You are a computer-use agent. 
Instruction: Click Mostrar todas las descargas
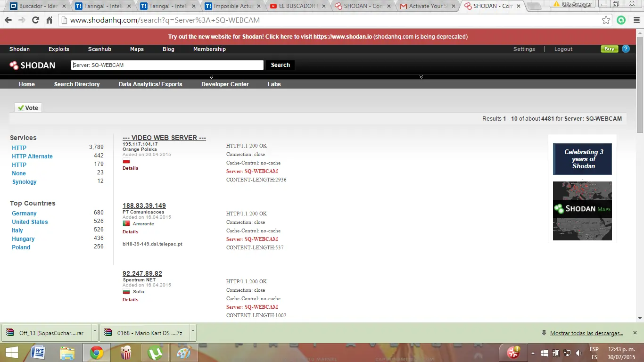point(586,333)
